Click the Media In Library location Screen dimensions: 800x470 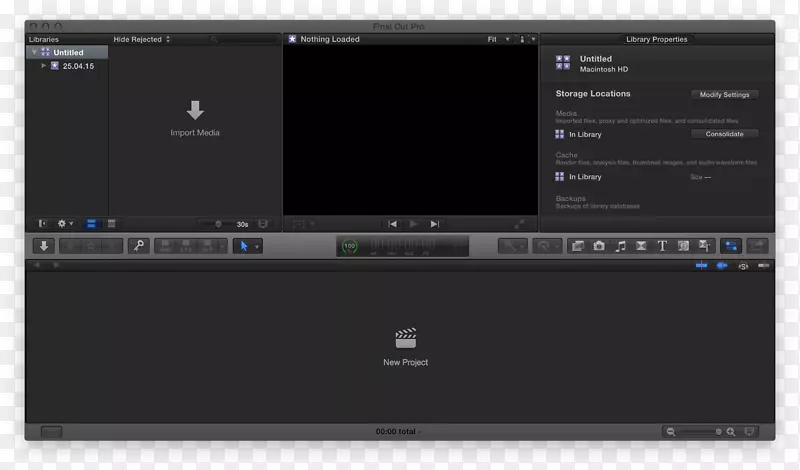tap(579, 134)
